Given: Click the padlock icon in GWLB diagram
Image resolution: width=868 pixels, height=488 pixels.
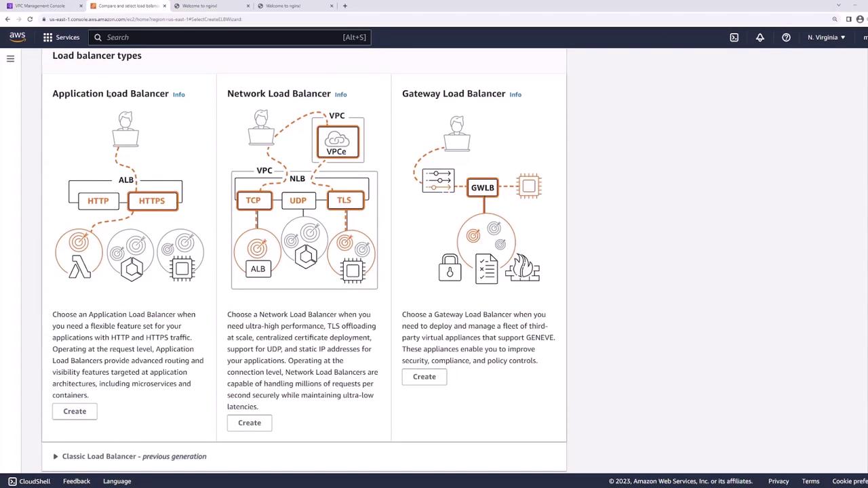Looking at the screenshot, I should pos(450,268).
